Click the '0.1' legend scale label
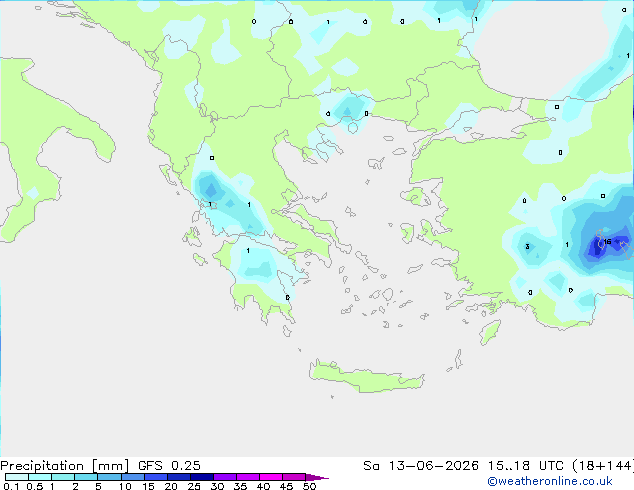This screenshot has height=490, width=634. point(11,486)
